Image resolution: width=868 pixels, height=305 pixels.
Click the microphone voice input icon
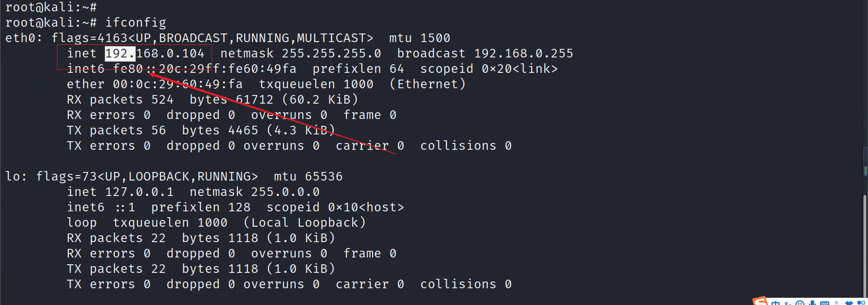(x=812, y=303)
